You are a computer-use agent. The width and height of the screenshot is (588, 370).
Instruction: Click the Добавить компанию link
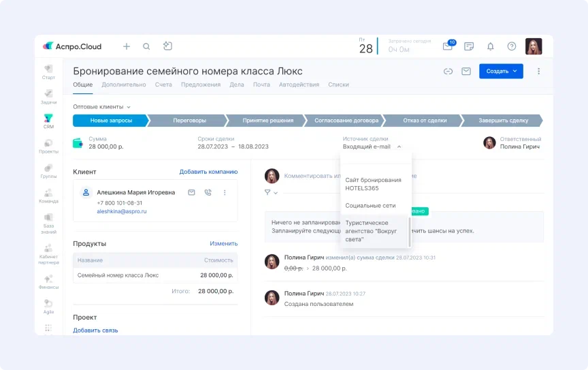208,172
